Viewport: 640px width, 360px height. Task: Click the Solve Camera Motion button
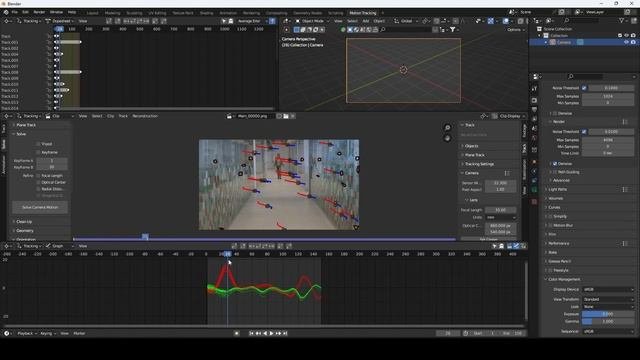(x=40, y=207)
